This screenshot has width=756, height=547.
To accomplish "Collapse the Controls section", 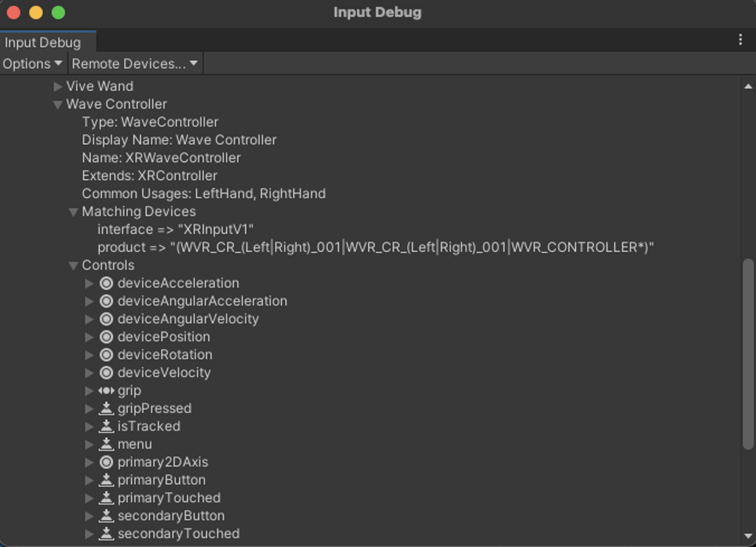I will pyautogui.click(x=74, y=266).
